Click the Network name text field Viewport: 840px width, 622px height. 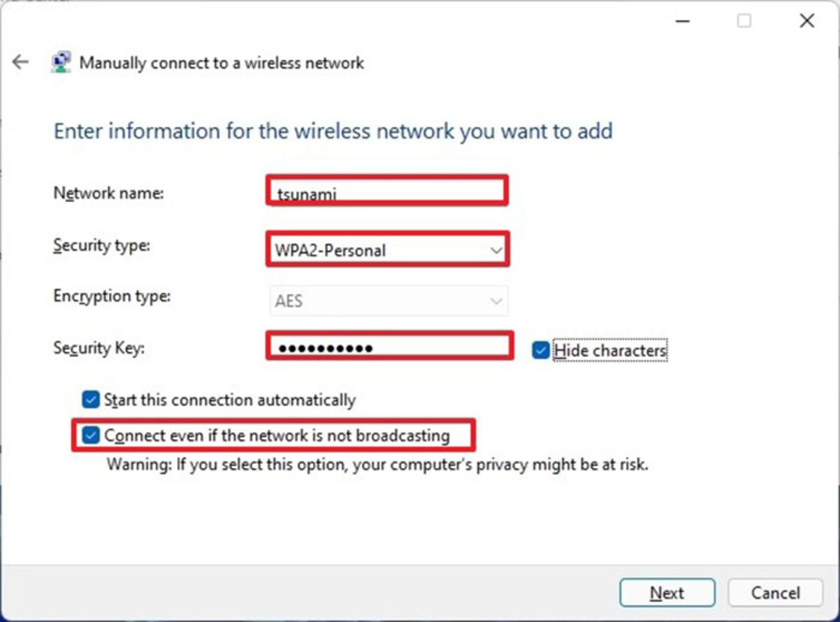[x=387, y=191]
